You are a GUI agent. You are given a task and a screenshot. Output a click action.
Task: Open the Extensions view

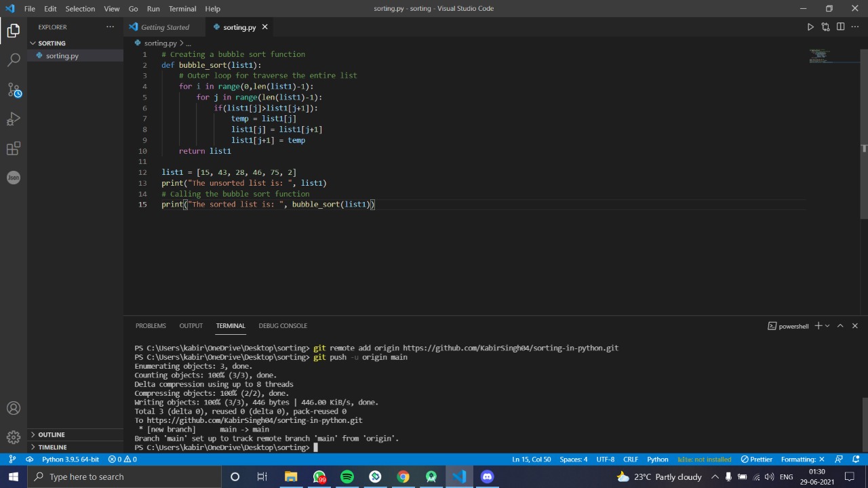[14, 148]
